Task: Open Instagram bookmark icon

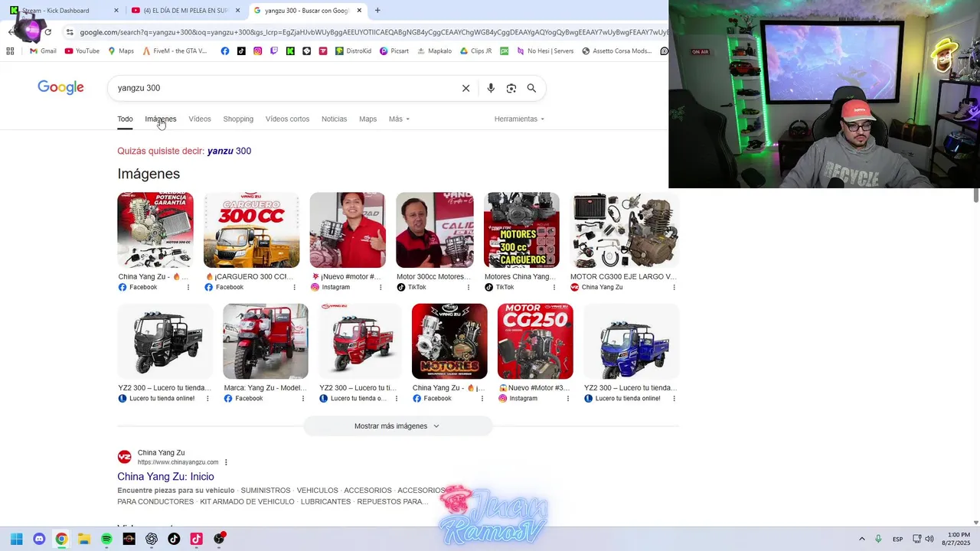Action: [x=257, y=51]
